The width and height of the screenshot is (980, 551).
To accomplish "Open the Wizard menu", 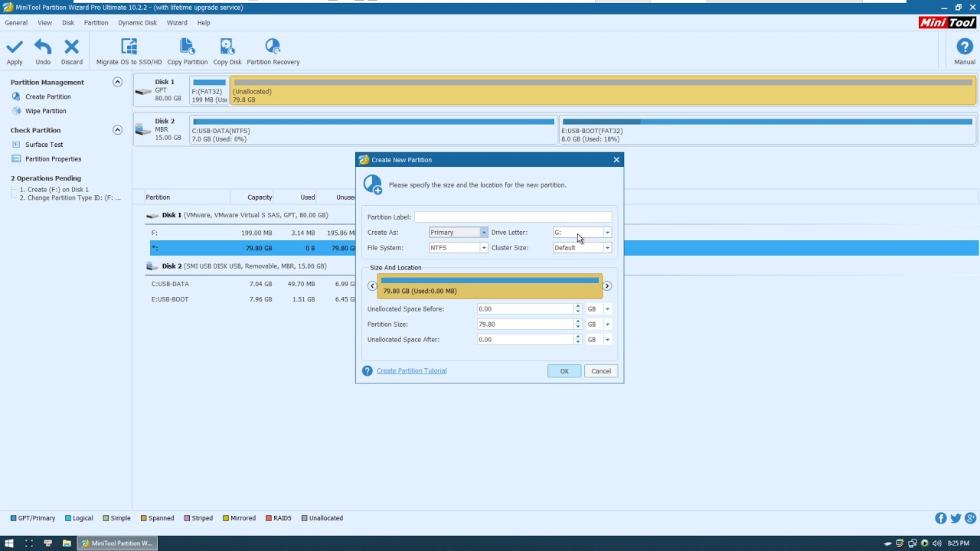I will pos(177,23).
